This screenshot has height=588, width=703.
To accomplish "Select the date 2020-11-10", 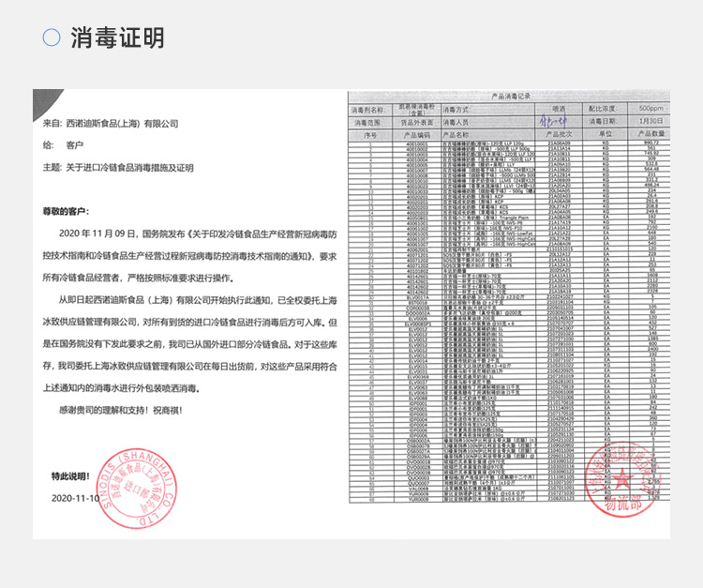I will 75,498.
